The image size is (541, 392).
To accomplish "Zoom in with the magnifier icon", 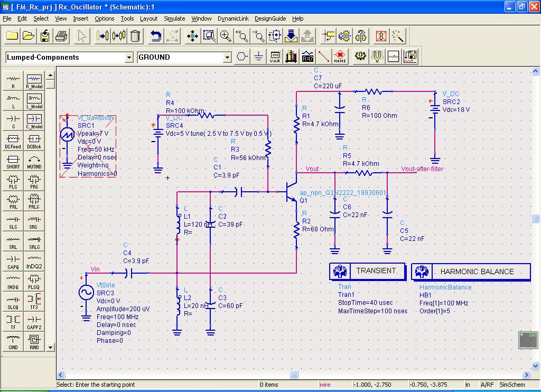I will tap(226, 36).
